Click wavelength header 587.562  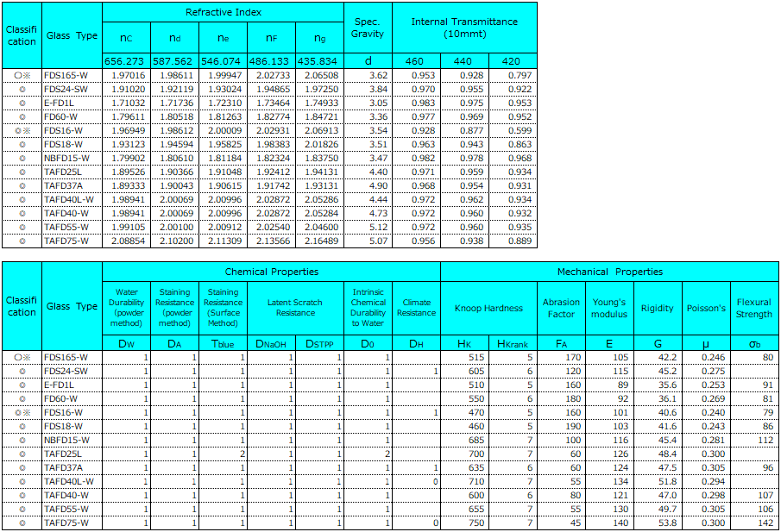point(174,60)
